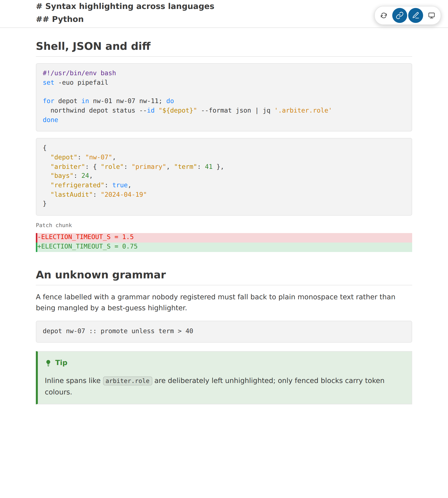Click the 'Patch chunk' caption
The image size is (448, 498).
pos(54,225)
